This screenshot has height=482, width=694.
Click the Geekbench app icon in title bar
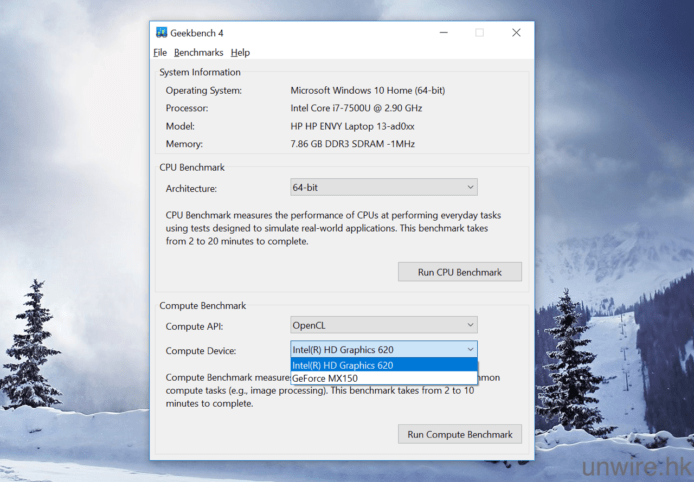click(161, 32)
